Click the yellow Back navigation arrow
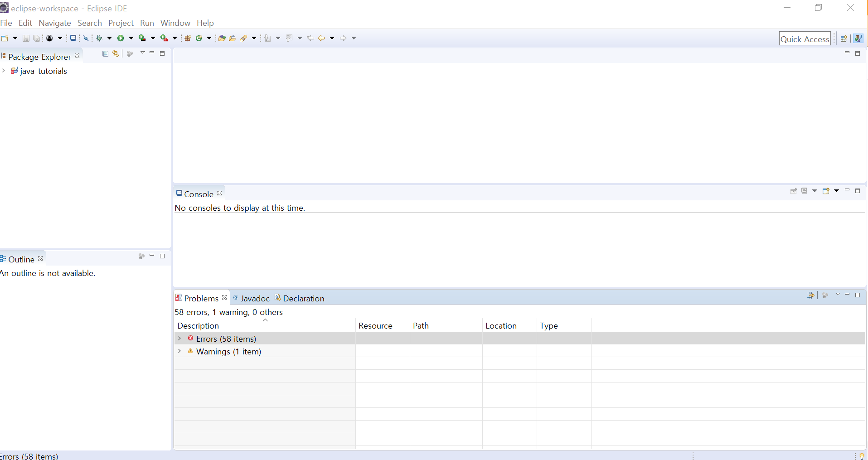Screen dimensions: 868x460 coord(321,39)
